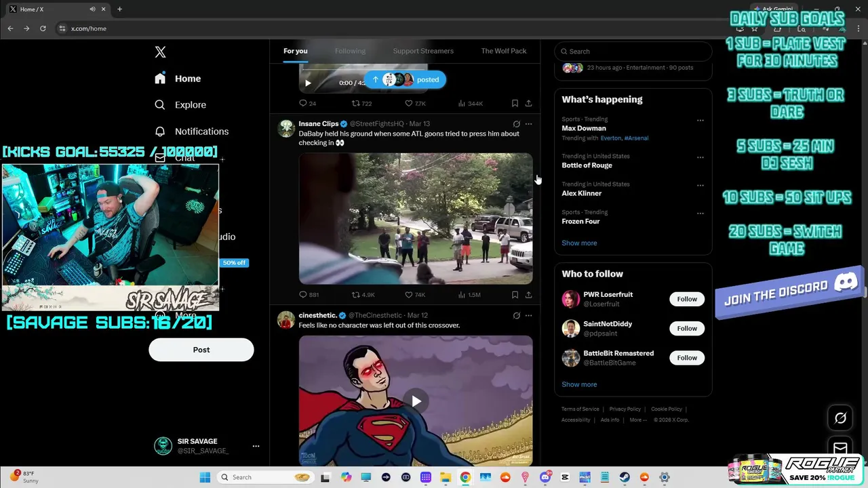Viewport: 868px width, 488px height.
Task: Go back in Chrome
Action: 10,28
